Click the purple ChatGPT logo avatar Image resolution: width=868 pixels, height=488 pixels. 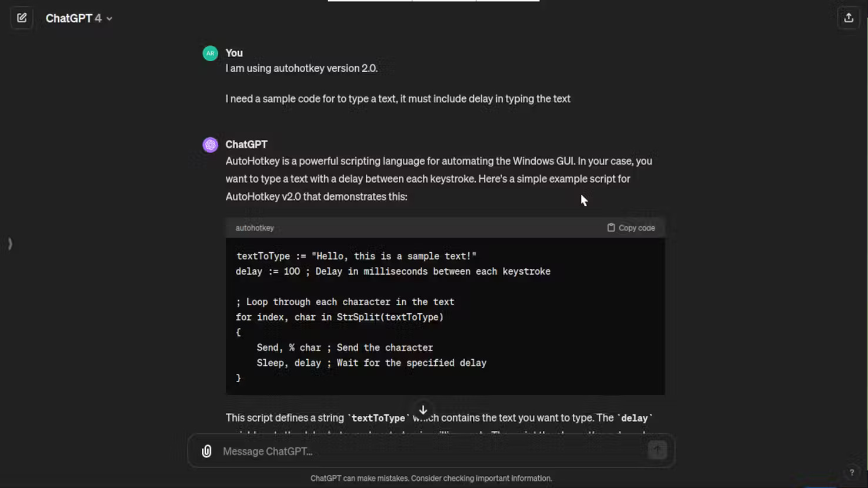pos(210,145)
